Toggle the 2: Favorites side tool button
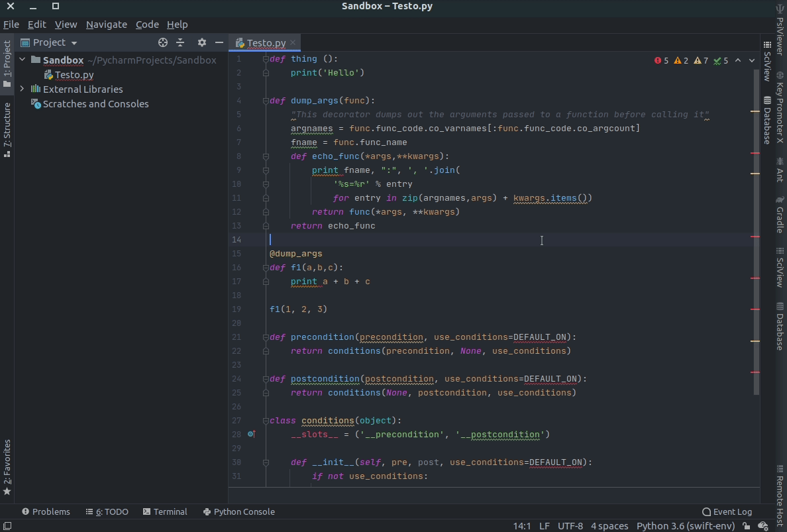 pyautogui.click(x=7, y=467)
